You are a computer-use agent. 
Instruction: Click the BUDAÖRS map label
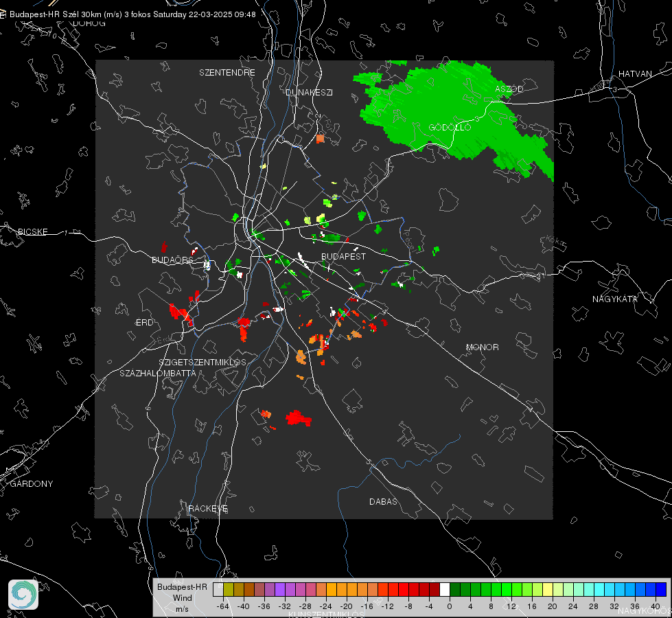click(173, 260)
